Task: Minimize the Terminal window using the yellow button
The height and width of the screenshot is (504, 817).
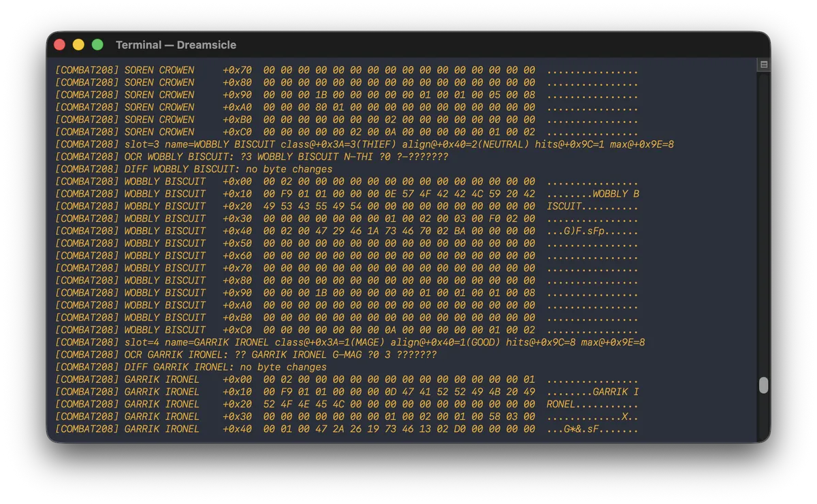Action: click(78, 45)
